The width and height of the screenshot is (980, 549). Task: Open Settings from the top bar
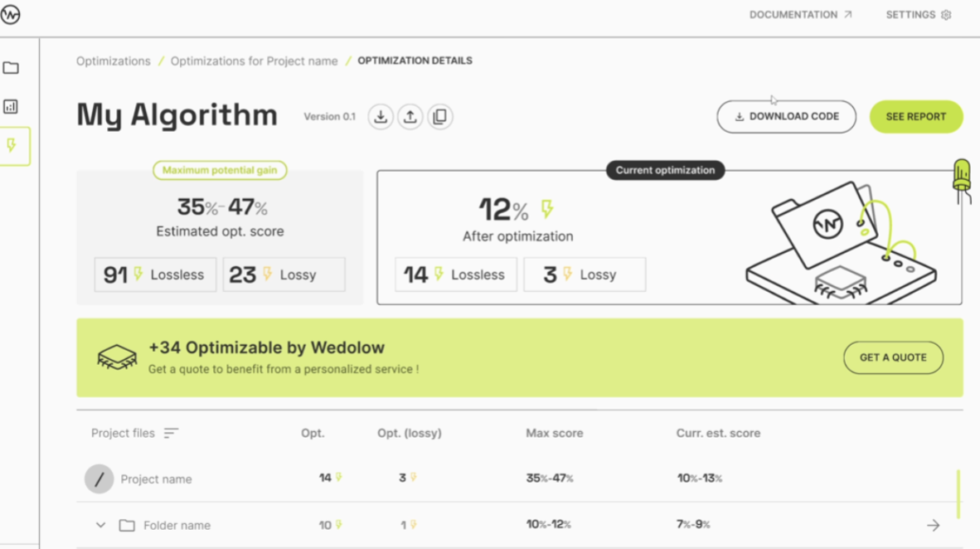918,15
